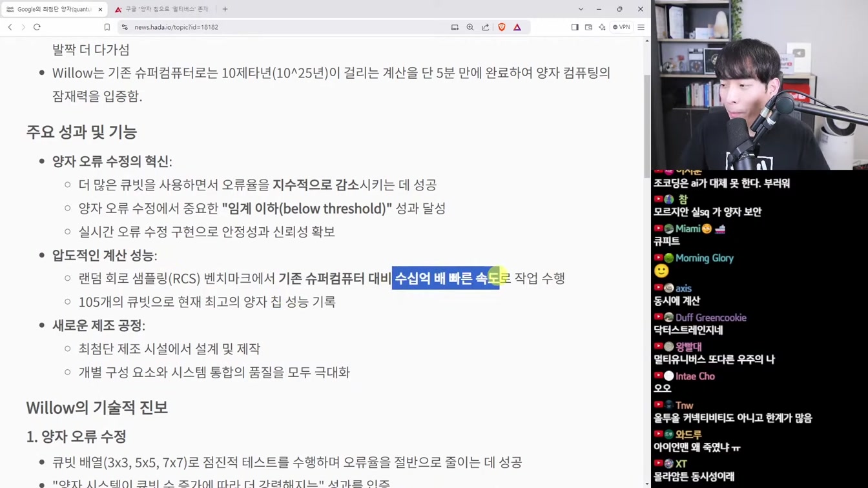This screenshot has height=488, width=868.
Task: Click chat user name axis
Action: point(683,288)
